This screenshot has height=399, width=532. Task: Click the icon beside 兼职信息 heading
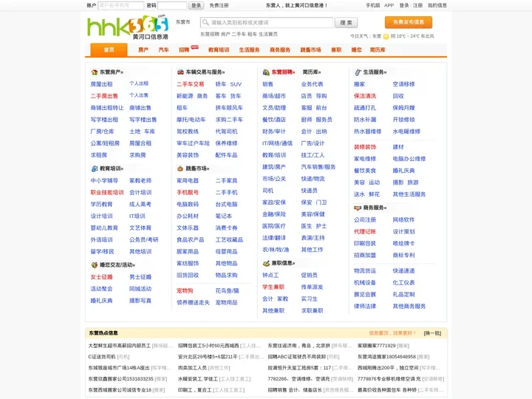(266, 263)
